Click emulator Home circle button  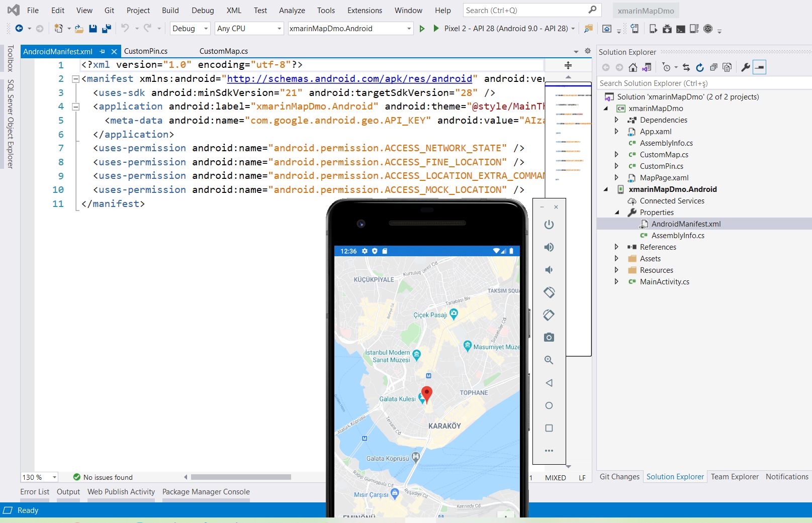point(549,405)
